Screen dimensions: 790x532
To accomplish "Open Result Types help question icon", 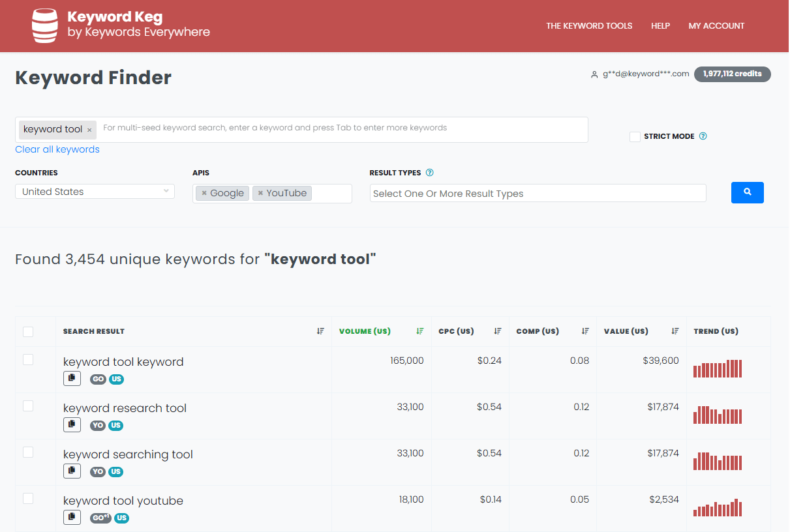I will point(429,173).
